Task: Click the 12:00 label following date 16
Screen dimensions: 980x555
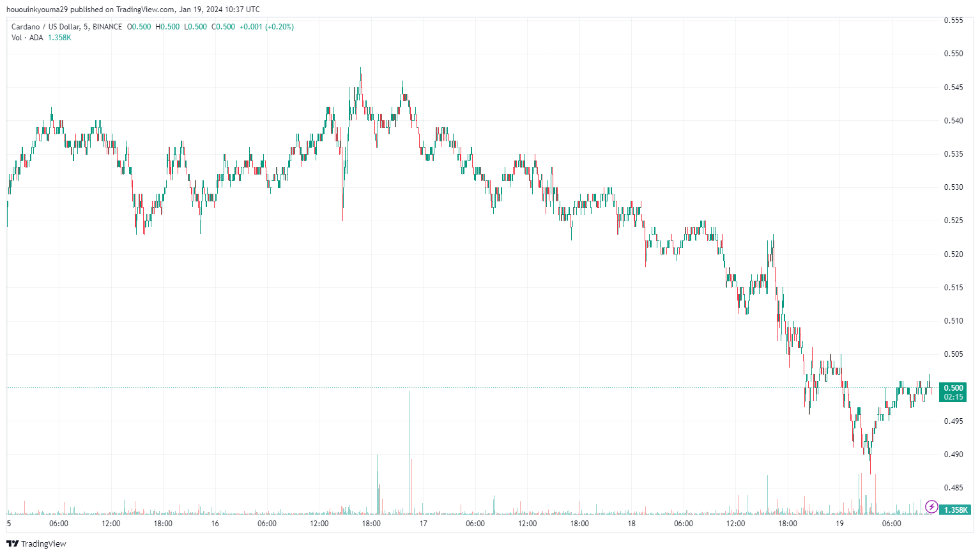Action: (319, 524)
